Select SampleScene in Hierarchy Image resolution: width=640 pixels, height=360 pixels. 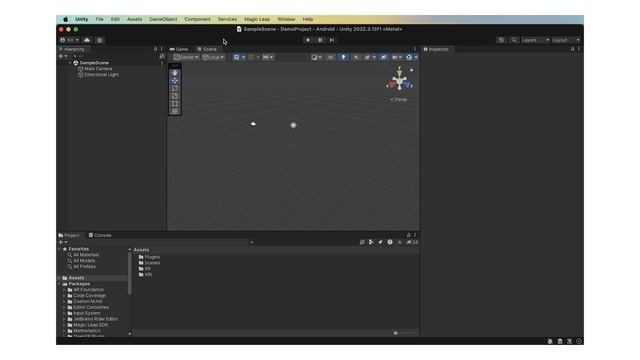[94, 63]
